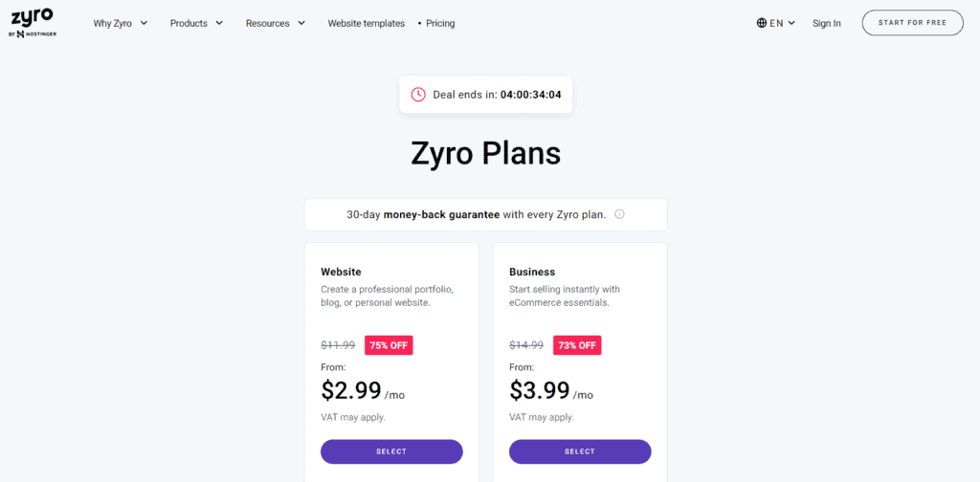Image resolution: width=980 pixels, height=482 pixels.
Task: Expand the Why Zyro menu
Action: (121, 23)
